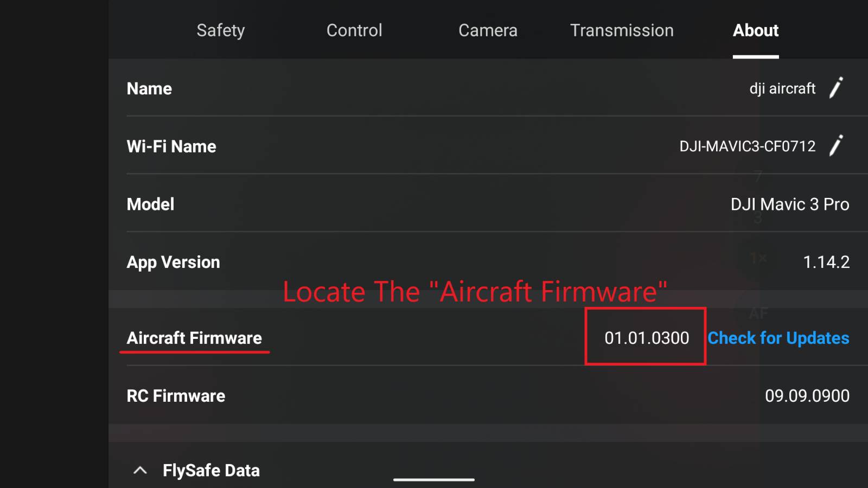This screenshot has width=868, height=488.
Task: Go to the Camera tab
Action: tap(488, 30)
